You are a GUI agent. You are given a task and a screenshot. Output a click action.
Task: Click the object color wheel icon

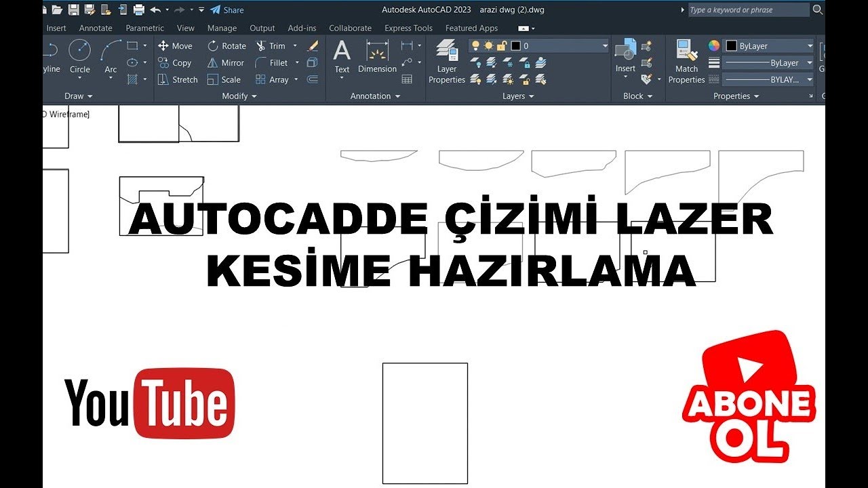click(x=713, y=45)
